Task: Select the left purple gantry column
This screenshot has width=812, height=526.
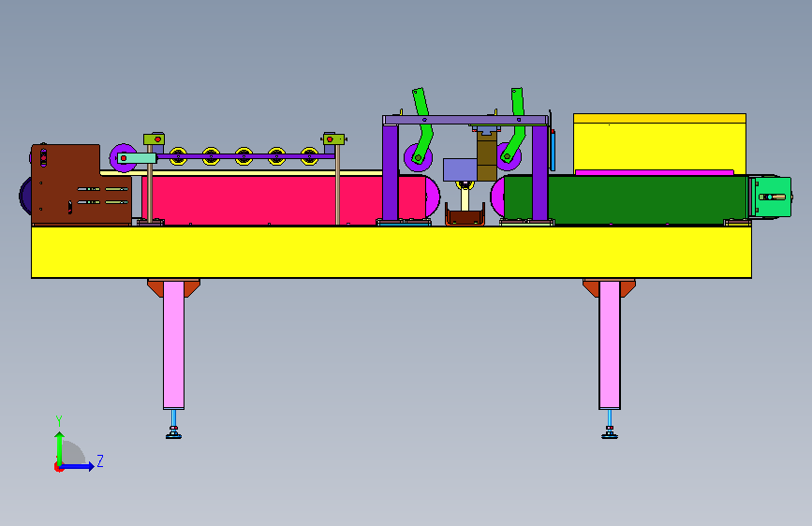Action: [391, 172]
